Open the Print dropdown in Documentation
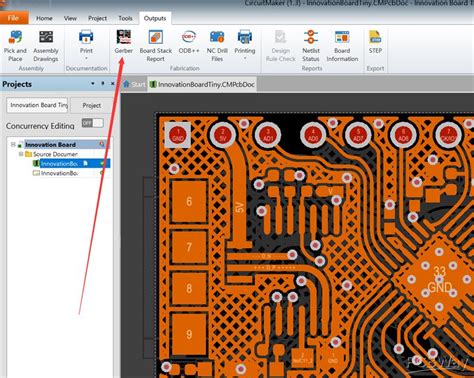Image resolution: width=474 pixels, height=378 pixels. [x=86, y=59]
